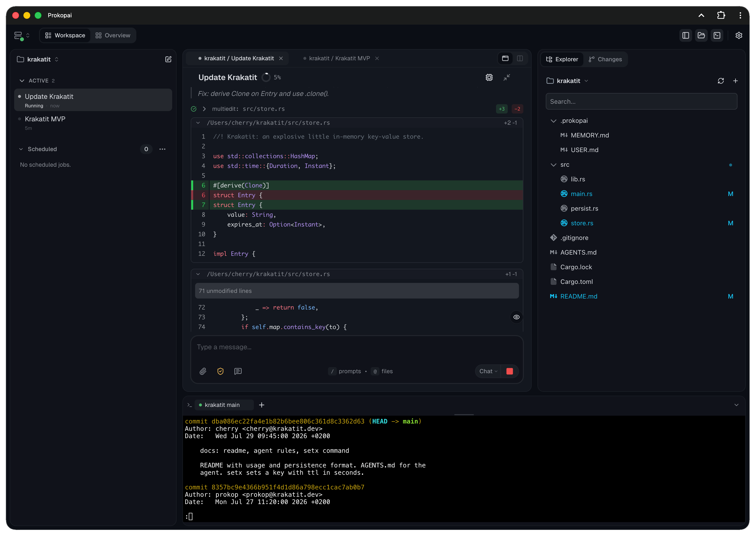Open settings gear icon
Screen dimensions: 756x537
tap(738, 35)
